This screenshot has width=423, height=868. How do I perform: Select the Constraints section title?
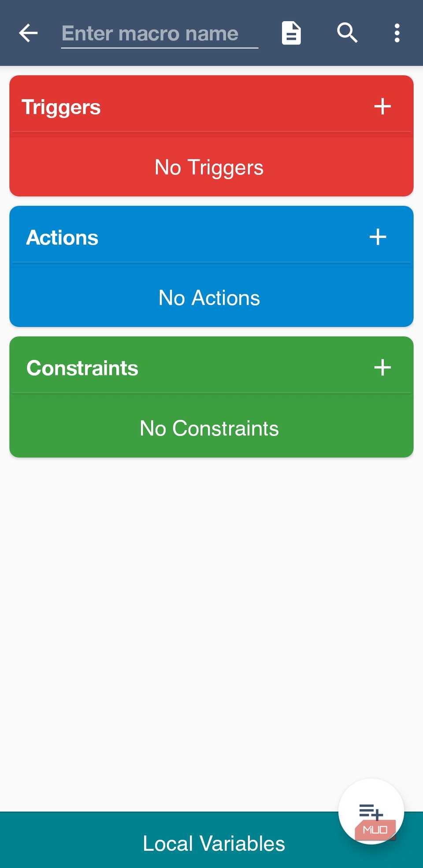[82, 367]
